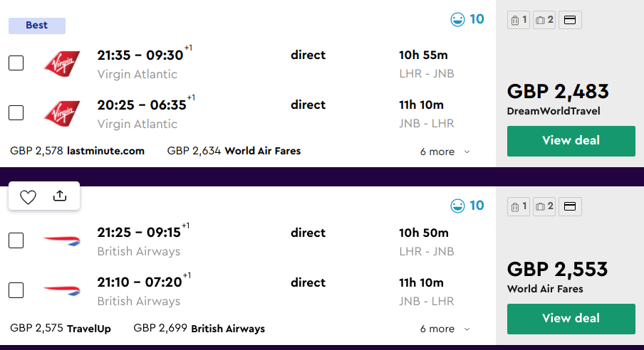
Task: Expand 6 more offers under Virgin Atlantic
Action: coord(445,152)
